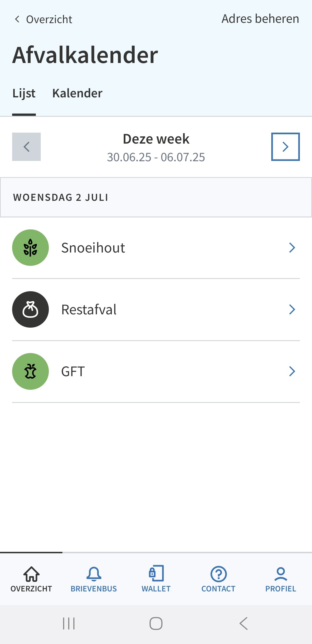Tap the green GFT apple icon
The height and width of the screenshot is (644, 312).
(30, 371)
